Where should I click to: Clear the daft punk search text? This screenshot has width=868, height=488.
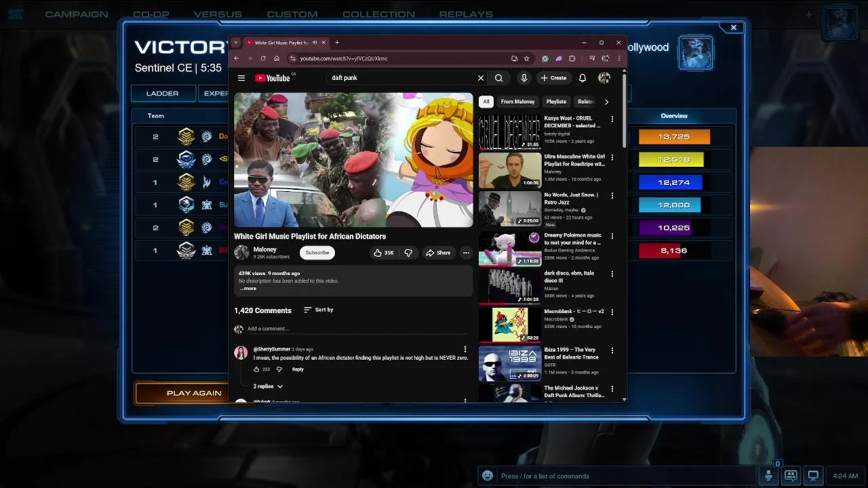[481, 78]
